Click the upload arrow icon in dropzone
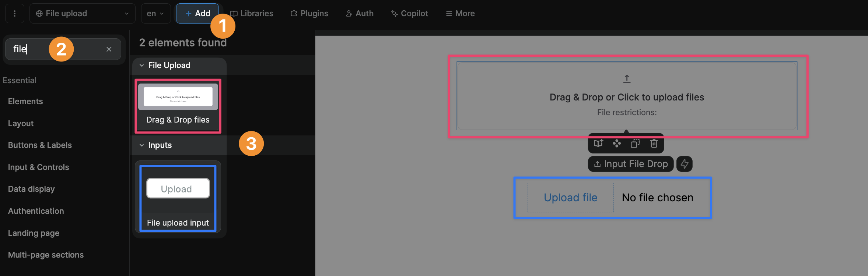This screenshot has height=276, width=868. [627, 79]
